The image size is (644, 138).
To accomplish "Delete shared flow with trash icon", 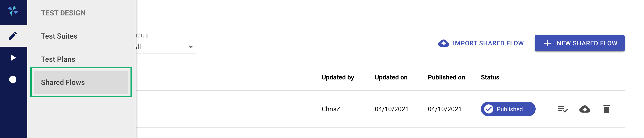I will (x=606, y=109).
